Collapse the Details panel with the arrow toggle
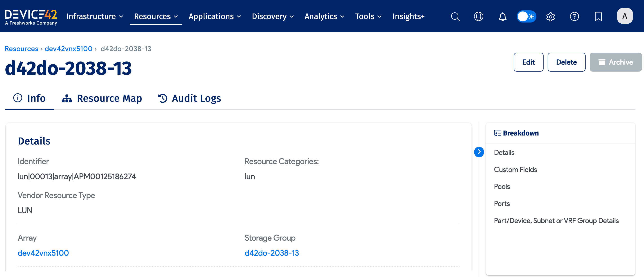The height and width of the screenshot is (280, 644). 479,151
